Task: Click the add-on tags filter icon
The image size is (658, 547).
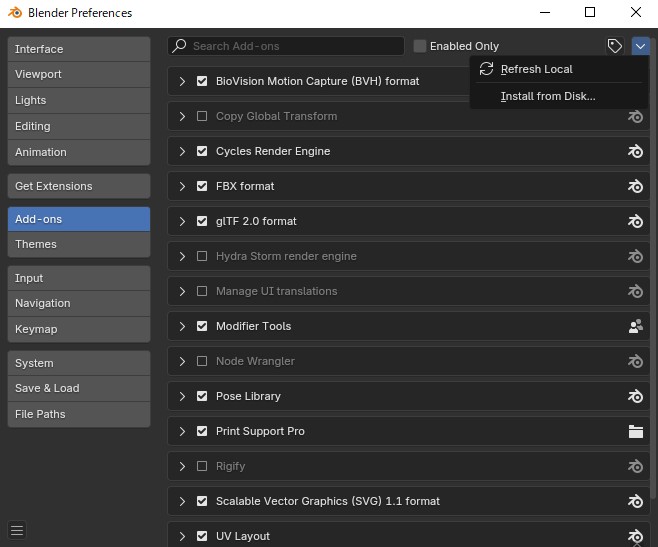Action: 614,46
